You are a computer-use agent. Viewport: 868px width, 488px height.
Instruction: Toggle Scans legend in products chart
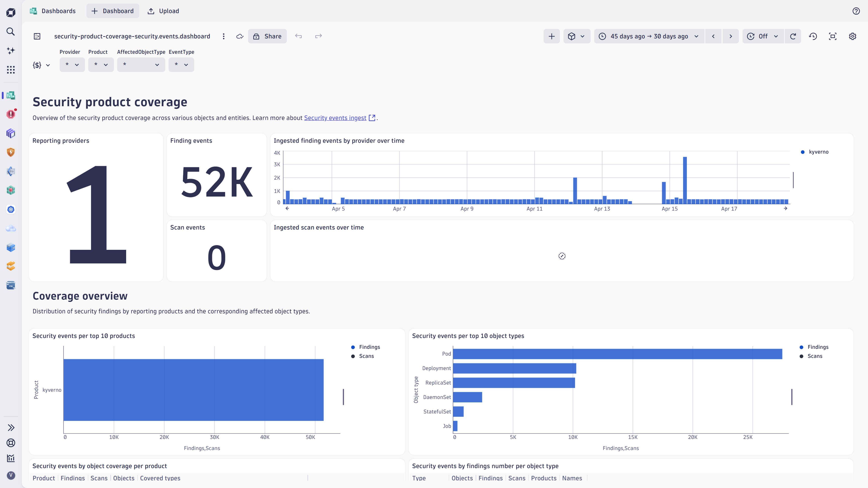coord(363,356)
